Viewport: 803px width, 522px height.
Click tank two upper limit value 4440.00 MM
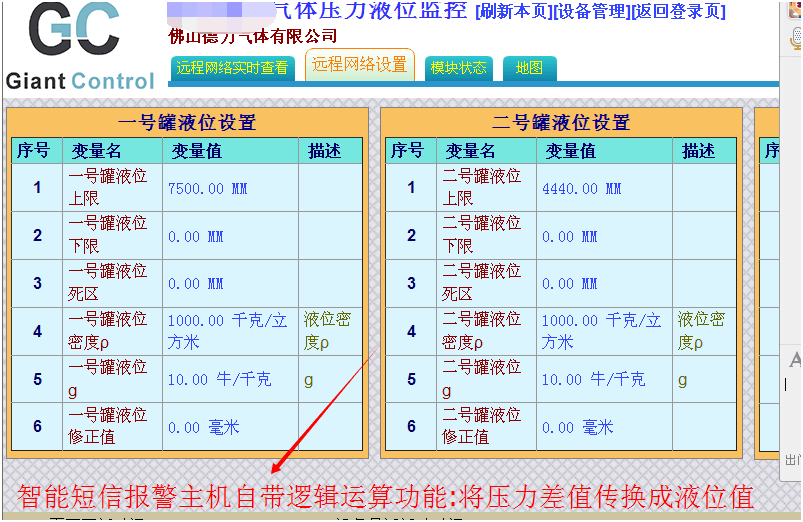581,188
